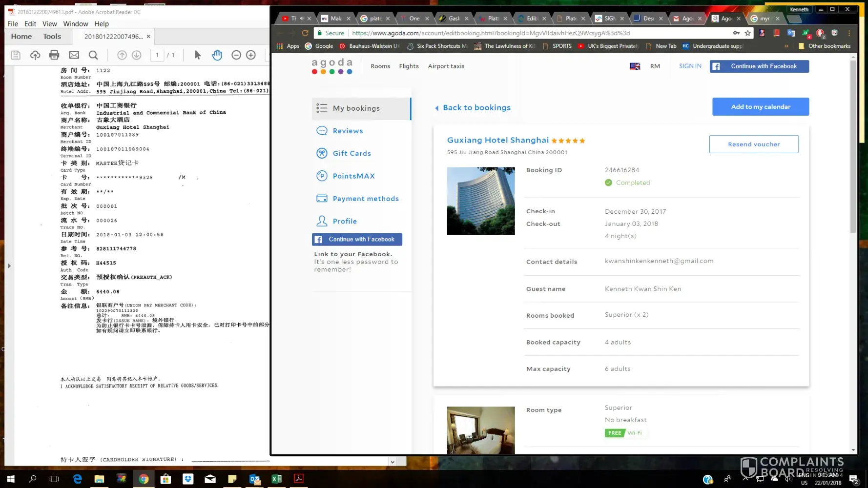Viewport: 868px width, 488px height.
Task: Click the Guxiang Hotel building thumbnail
Action: click(480, 201)
